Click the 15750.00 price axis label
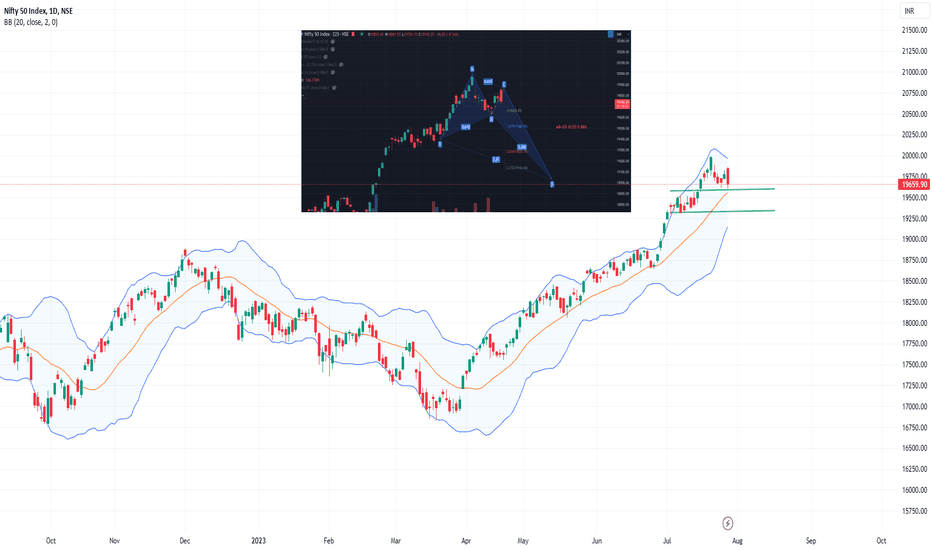 click(x=915, y=511)
